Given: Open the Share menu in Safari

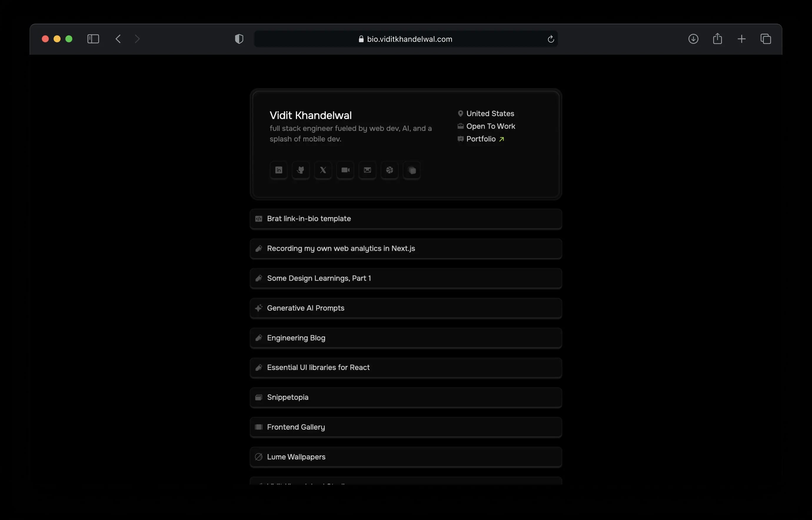Looking at the screenshot, I should tap(718, 39).
